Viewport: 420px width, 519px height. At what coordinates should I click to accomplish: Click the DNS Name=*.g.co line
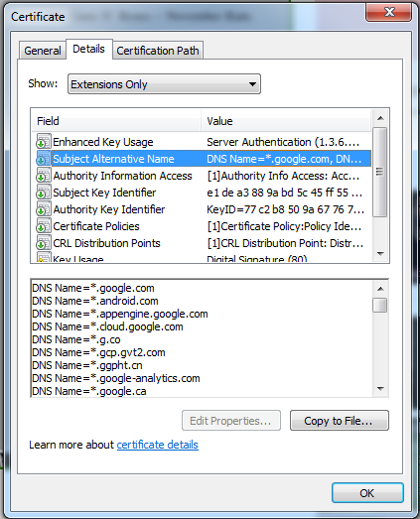[76, 339]
